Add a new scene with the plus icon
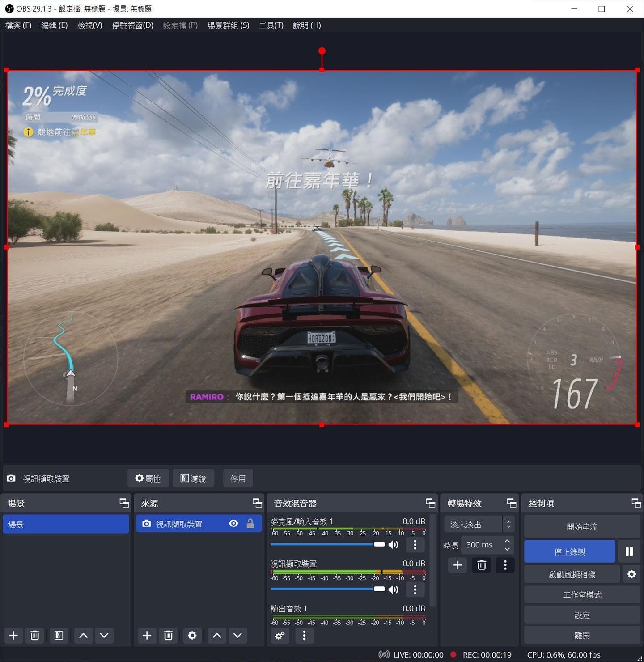Viewport: 644px width, 662px height. (13, 636)
